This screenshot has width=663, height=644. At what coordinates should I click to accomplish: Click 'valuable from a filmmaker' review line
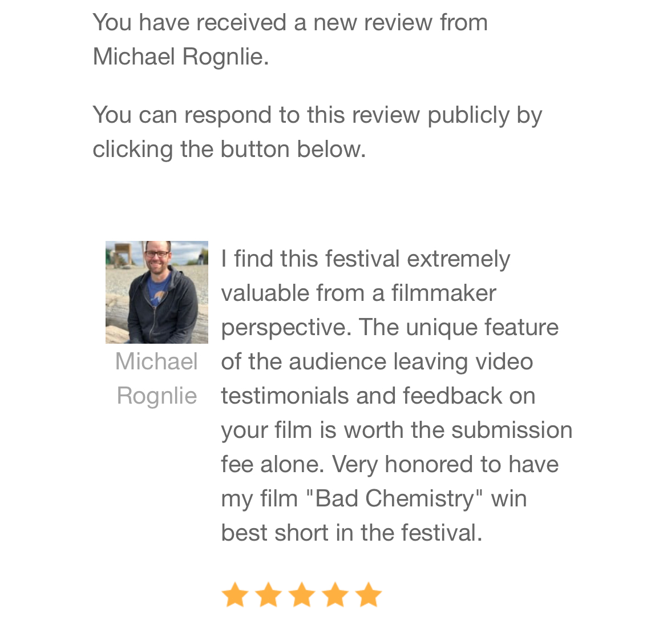click(x=358, y=293)
